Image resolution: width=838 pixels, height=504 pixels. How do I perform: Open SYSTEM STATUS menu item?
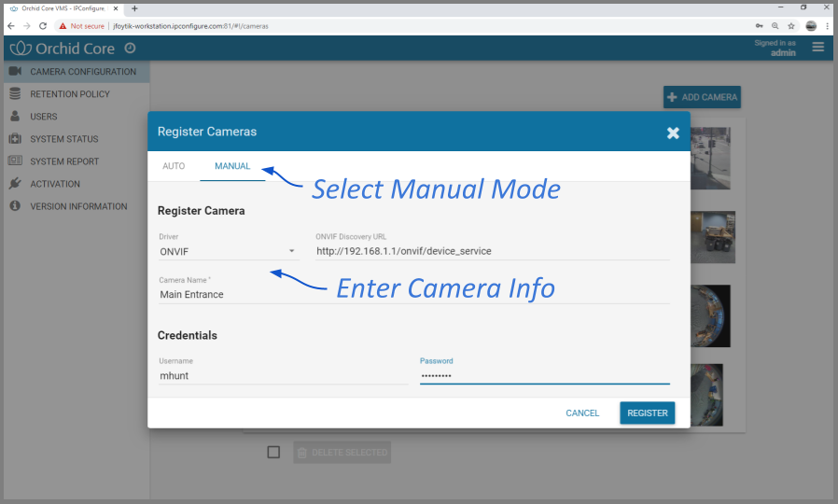point(77,139)
